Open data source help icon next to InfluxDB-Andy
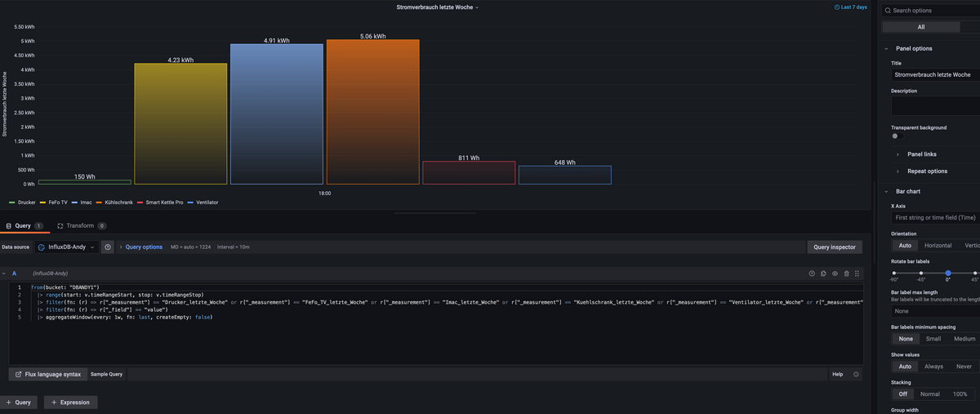Screen dimensions: 980x414 point(108,247)
